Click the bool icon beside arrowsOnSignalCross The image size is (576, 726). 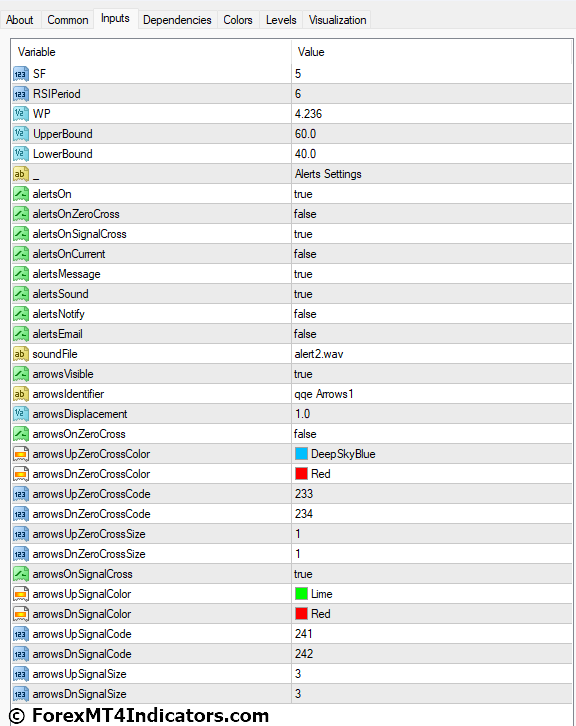tap(21, 574)
